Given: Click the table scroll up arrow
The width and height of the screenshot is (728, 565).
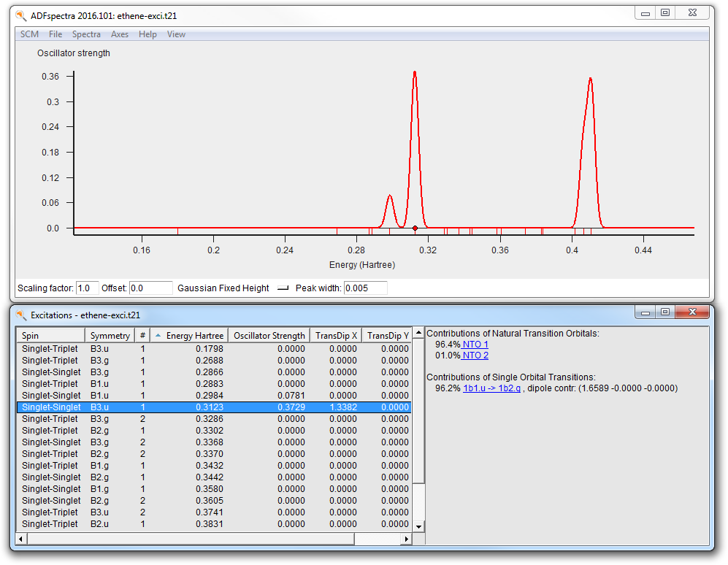Looking at the screenshot, I should pyautogui.click(x=419, y=332).
